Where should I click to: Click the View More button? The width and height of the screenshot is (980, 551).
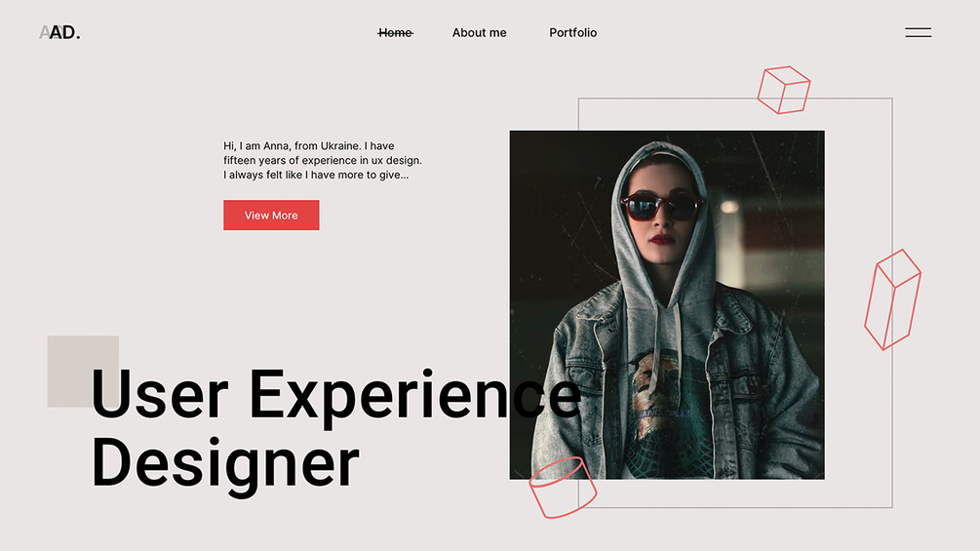coord(271,215)
